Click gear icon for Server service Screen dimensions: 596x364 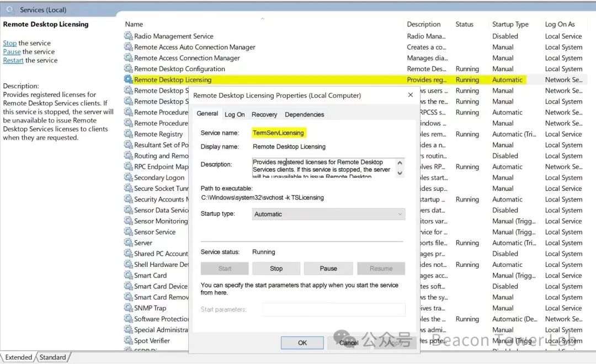pyautogui.click(x=128, y=243)
